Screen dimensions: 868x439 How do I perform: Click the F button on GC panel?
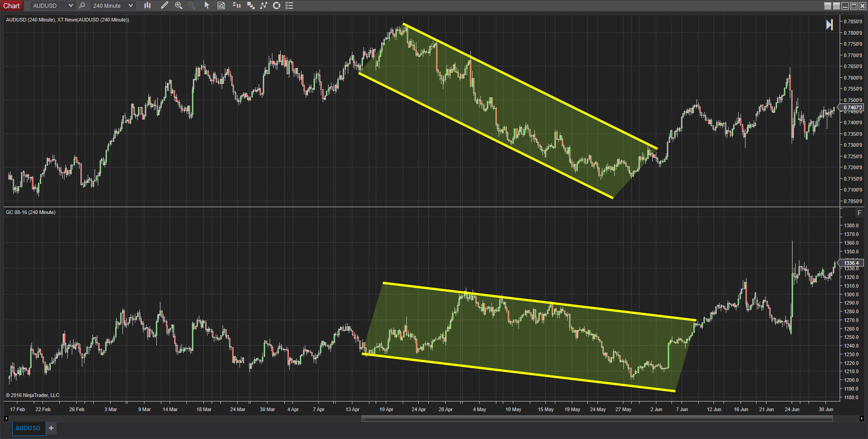tap(860, 213)
